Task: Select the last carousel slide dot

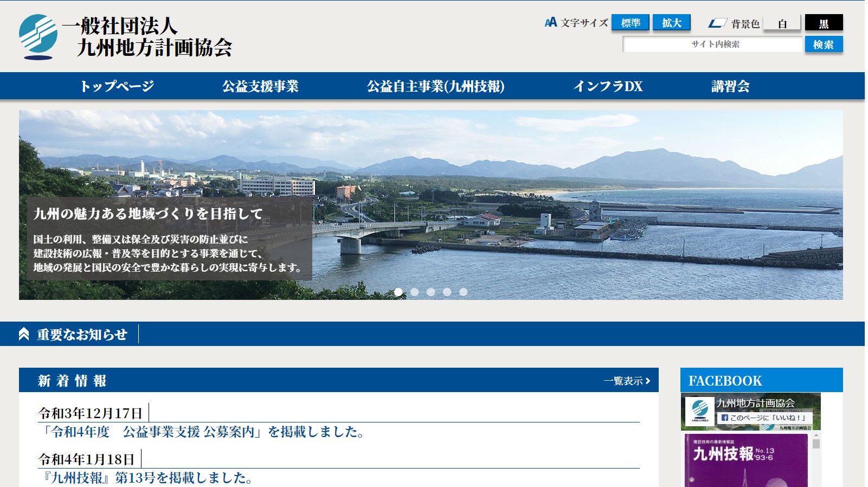Action: 463,292
